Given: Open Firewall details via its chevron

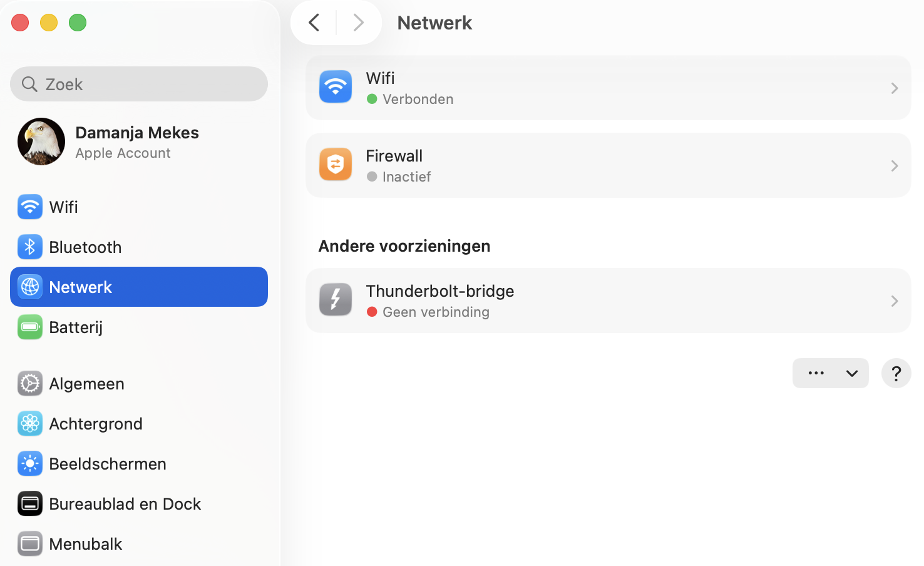Looking at the screenshot, I should (x=894, y=165).
